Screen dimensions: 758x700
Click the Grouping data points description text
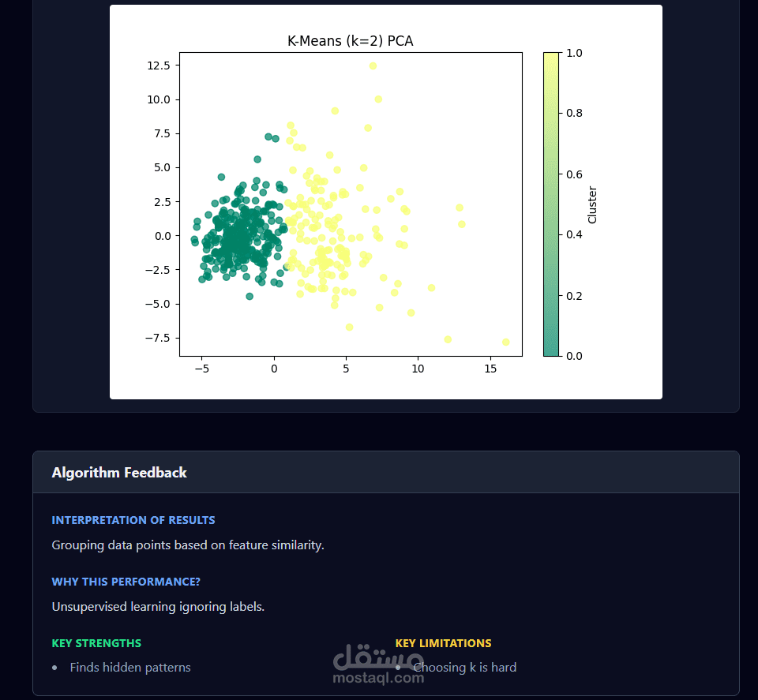[x=188, y=545]
